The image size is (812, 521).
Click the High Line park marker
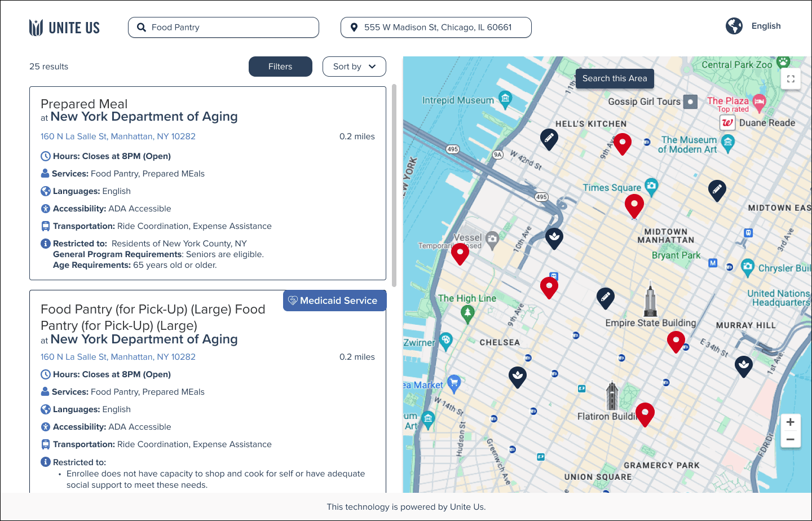point(467,314)
